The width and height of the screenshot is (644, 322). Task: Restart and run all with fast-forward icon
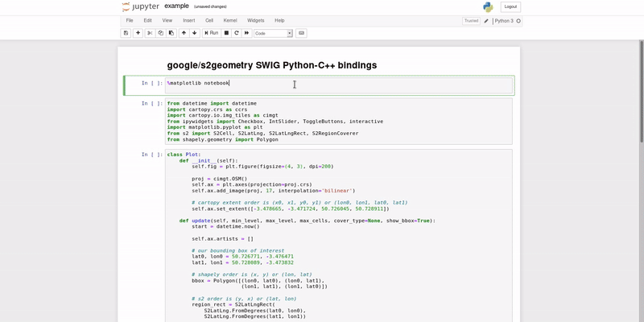point(246,33)
